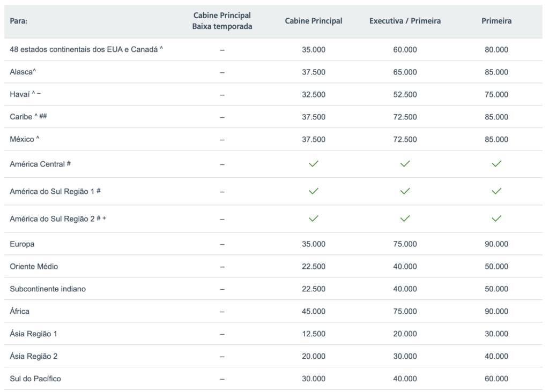
Task: Select the 'Ásia Região 1' row label
Action: coord(33,334)
